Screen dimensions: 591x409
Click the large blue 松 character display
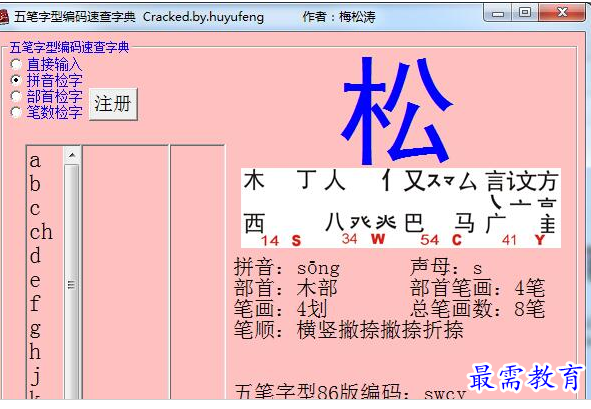pos(398,110)
